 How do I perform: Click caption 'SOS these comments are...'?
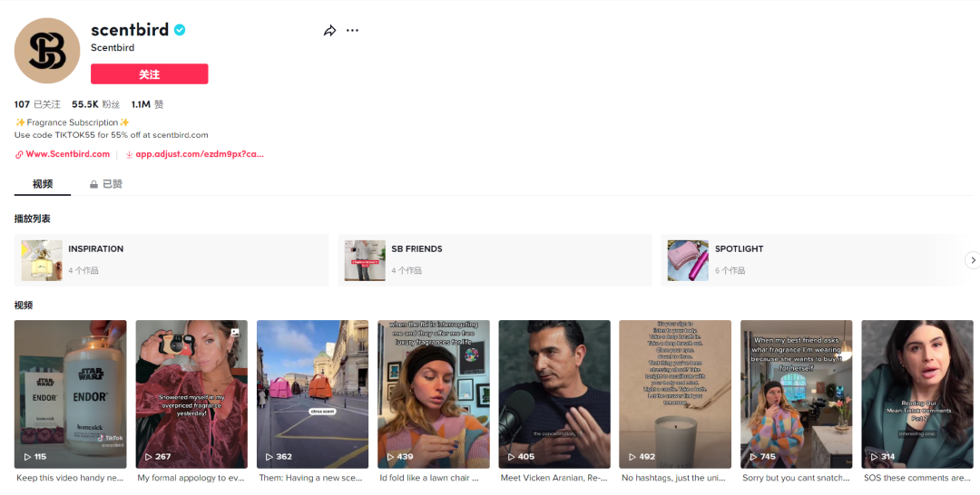(916, 478)
